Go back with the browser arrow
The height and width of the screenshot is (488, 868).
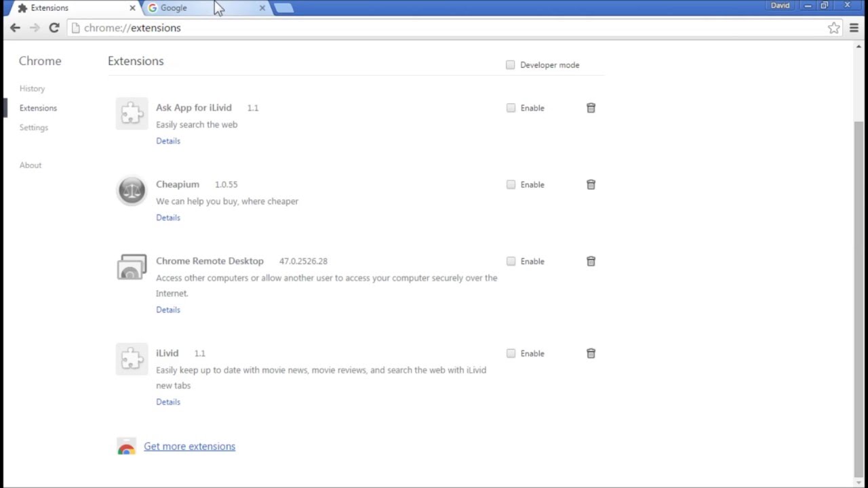click(15, 28)
